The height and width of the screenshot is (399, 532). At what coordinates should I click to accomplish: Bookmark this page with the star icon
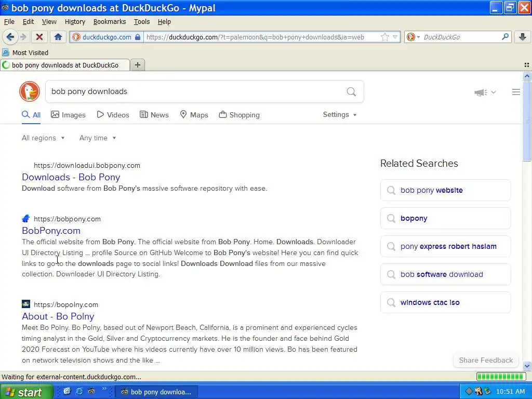(384, 37)
